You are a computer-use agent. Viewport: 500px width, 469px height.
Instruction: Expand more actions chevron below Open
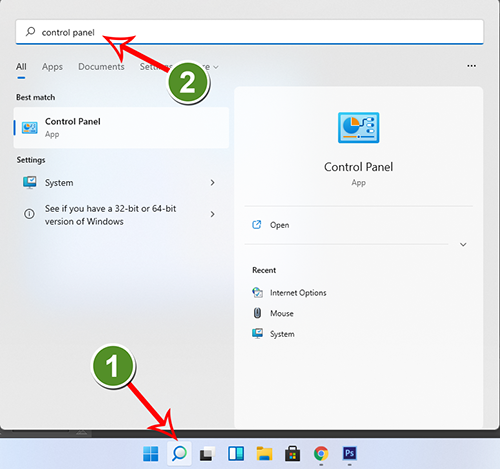tap(463, 245)
